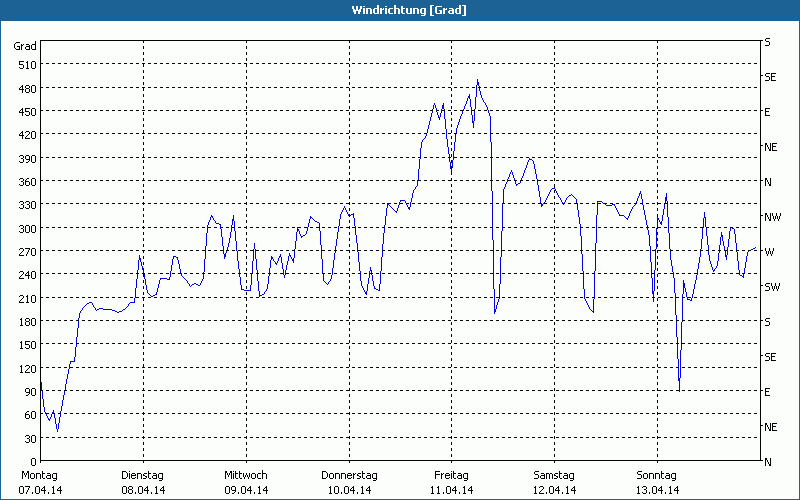Screen dimensions: 800x500
Task: Click the date 07.04.14
Action: click(40, 490)
